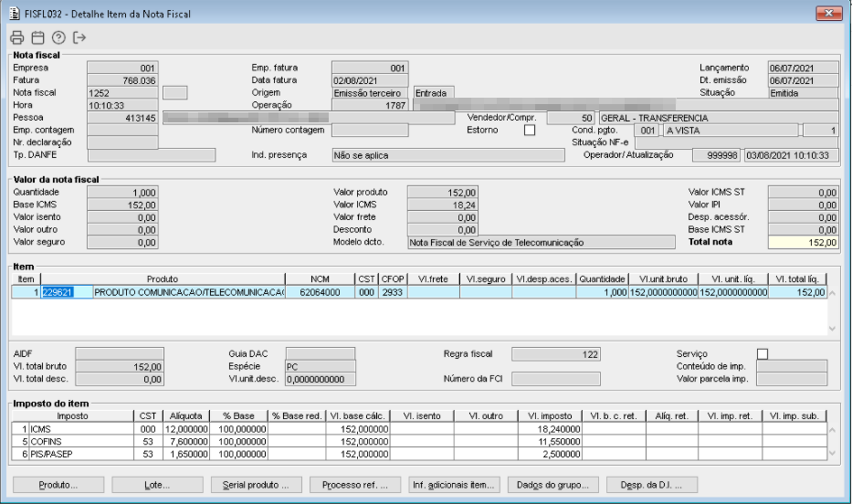The height and width of the screenshot is (504, 852).
Task: Click the FISFL032 window title document icon
Action: coord(15,14)
